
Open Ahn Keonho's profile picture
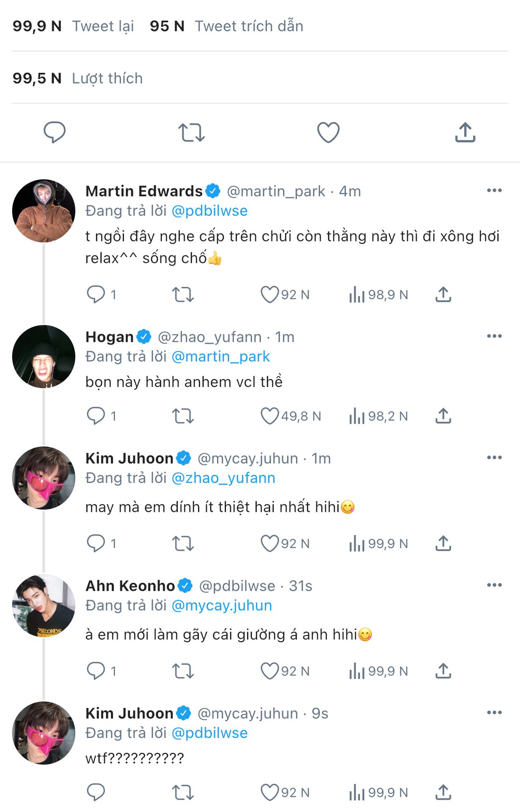tap(44, 605)
